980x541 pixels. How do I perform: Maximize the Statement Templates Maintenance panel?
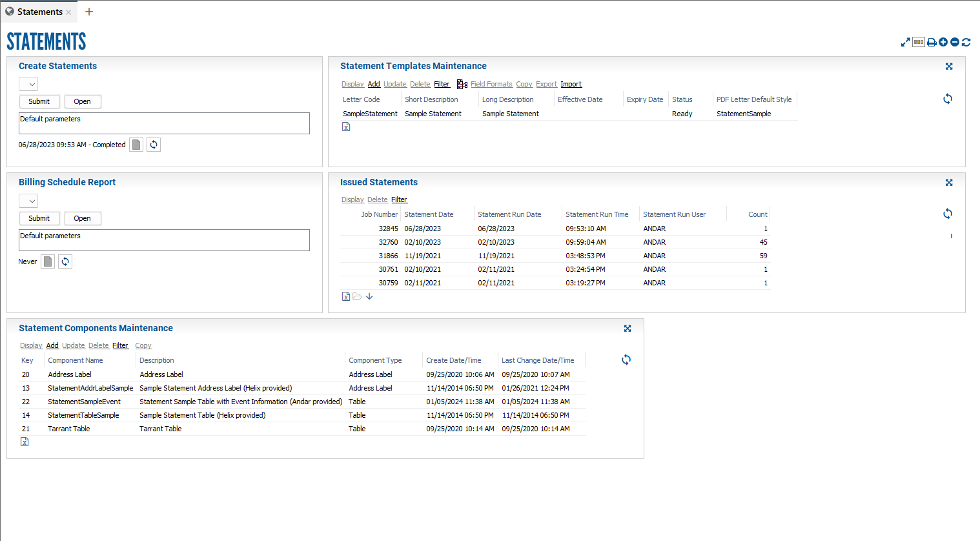point(949,66)
